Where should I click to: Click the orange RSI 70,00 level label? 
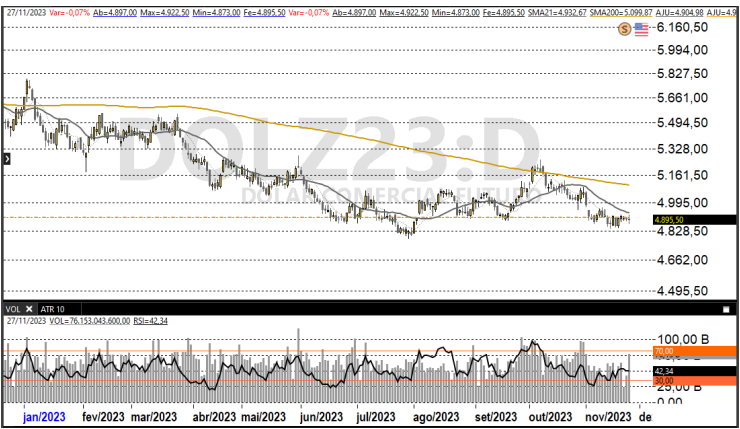click(694, 351)
